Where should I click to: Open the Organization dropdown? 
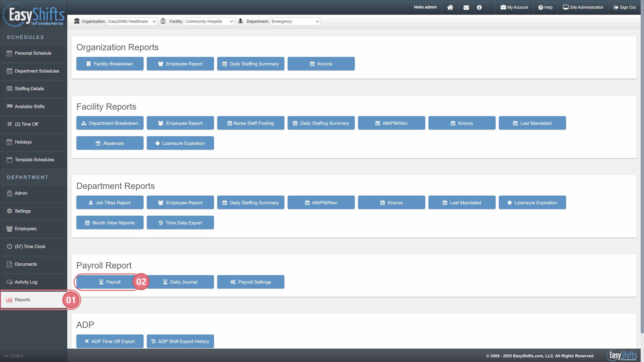coord(132,21)
